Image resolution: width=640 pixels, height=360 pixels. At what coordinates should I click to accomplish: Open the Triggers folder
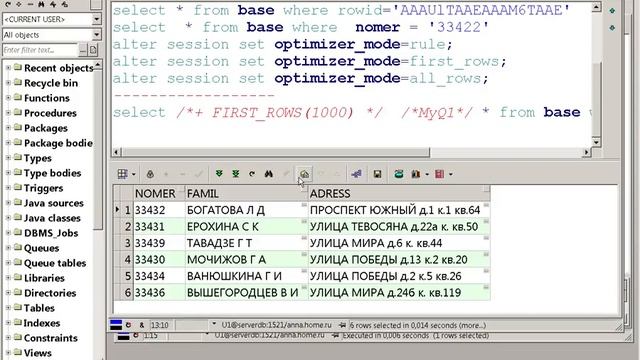point(43,188)
